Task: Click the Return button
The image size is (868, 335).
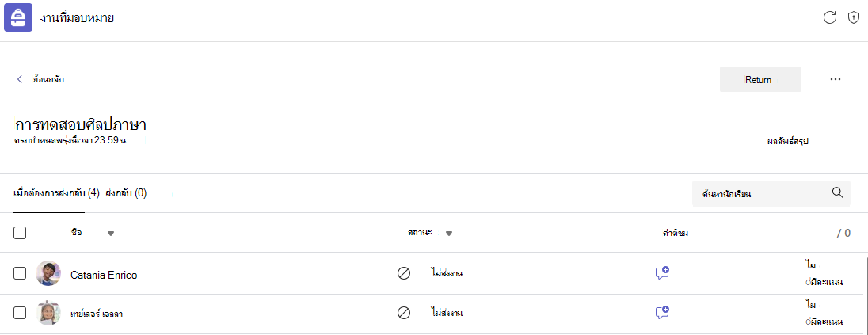Action: click(x=760, y=79)
